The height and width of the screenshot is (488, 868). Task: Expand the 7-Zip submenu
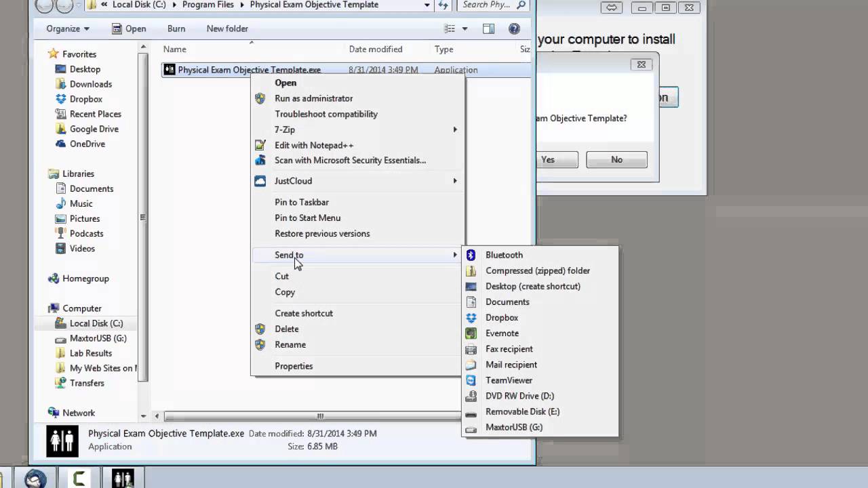pyautogui.click(x=455, y=129)
